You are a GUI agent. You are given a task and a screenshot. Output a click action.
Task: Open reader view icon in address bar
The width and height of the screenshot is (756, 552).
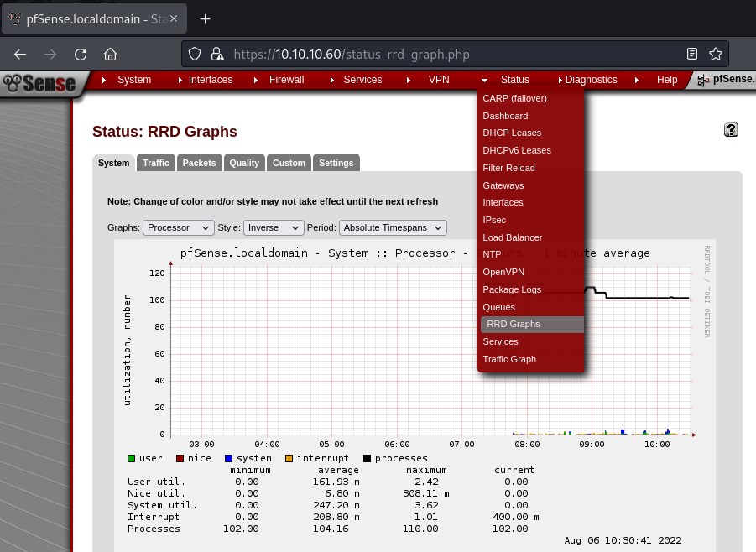click(x=692, y=54)
